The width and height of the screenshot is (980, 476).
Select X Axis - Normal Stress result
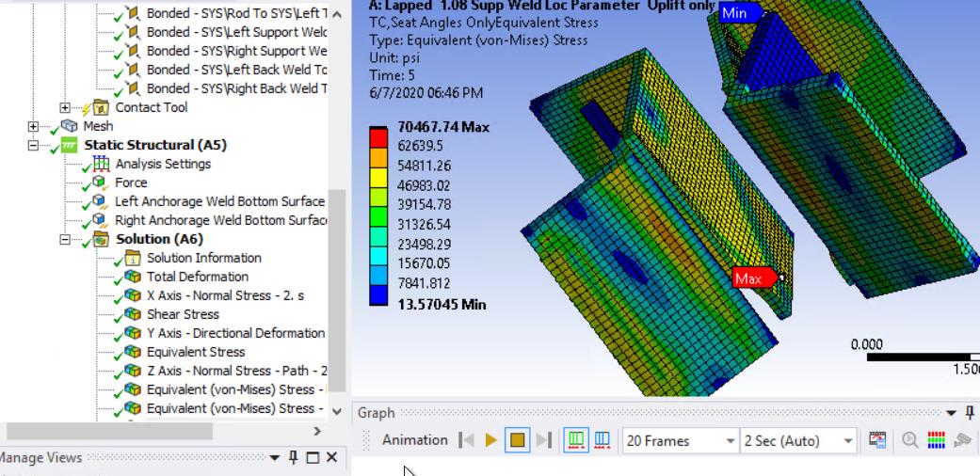tap(226, 294)
